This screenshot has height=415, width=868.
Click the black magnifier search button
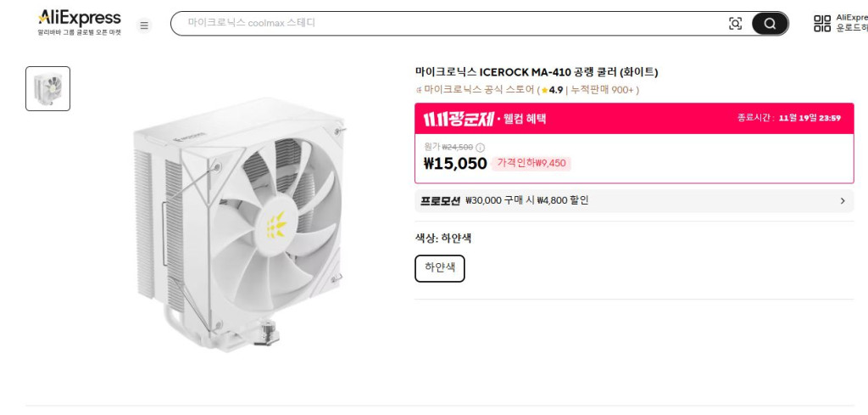[x=770, y=24]
